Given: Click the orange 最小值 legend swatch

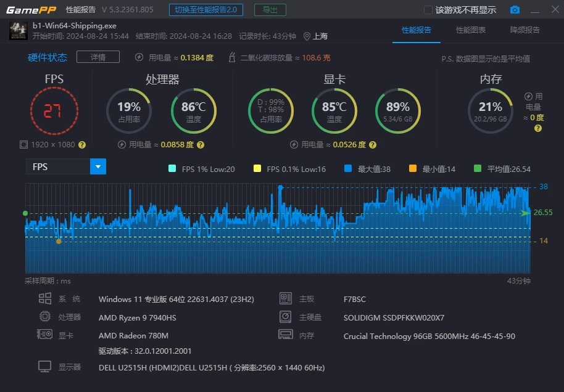Looking at the screenshot, I should coord(413,168).
